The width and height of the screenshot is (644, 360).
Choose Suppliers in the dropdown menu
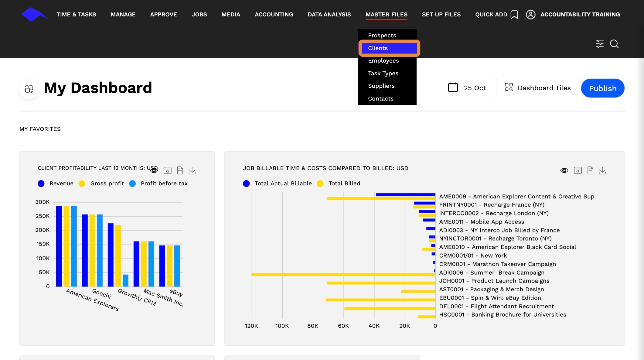tap(381, 86)
